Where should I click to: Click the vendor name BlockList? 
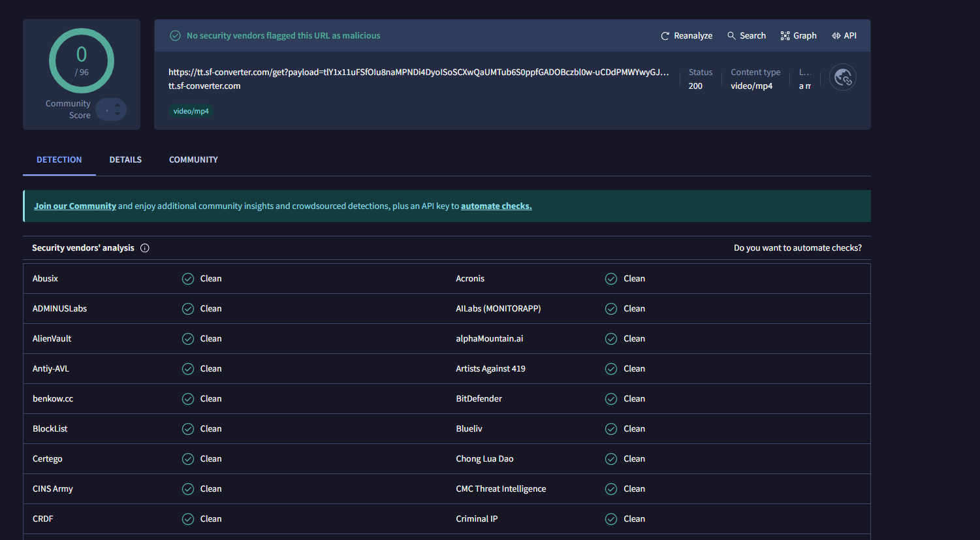coord(50,429)
